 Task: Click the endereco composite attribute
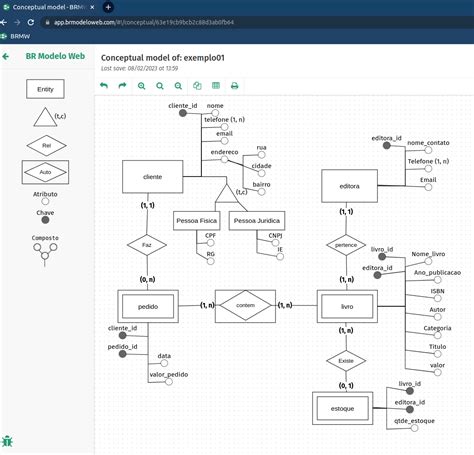224,159
